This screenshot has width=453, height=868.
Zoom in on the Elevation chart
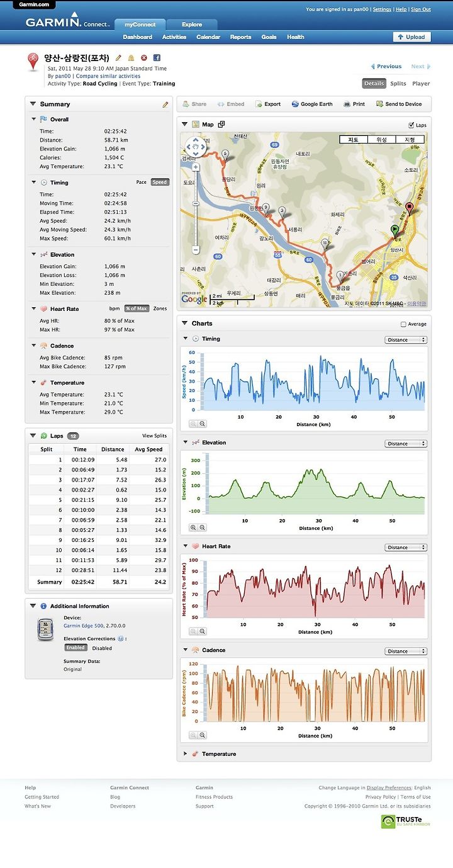(193, 528)
